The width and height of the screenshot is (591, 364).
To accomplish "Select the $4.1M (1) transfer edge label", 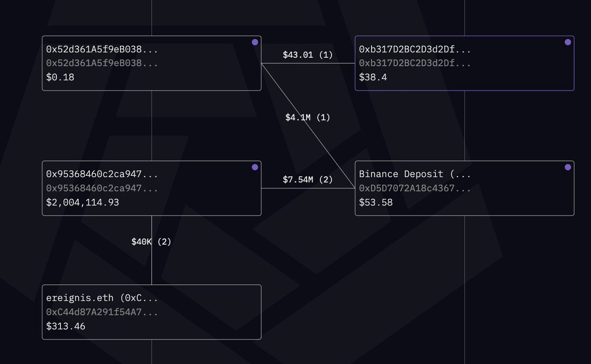I will tap(308, 118).
